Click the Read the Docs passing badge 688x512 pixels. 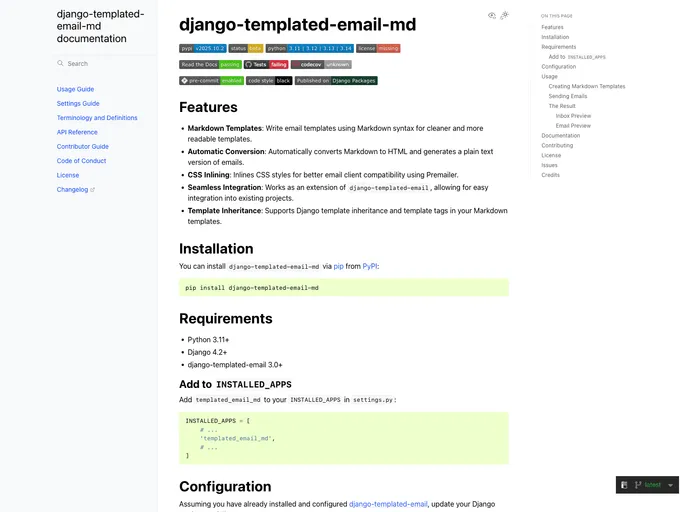pyautogui.click(x=210, y=64)
